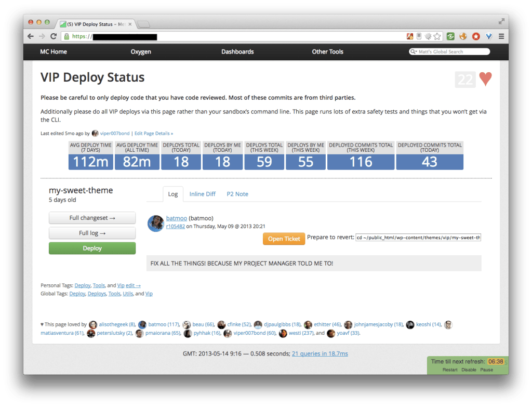Close the VIP Deploy Status tab
Viewport: 532px width, 407px height.
[130, 24]
